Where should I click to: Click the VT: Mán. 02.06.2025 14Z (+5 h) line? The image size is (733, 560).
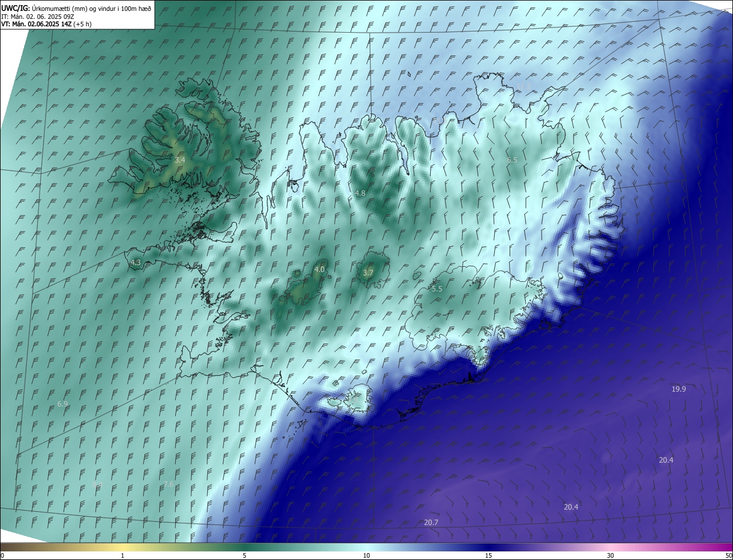point(46,24)
